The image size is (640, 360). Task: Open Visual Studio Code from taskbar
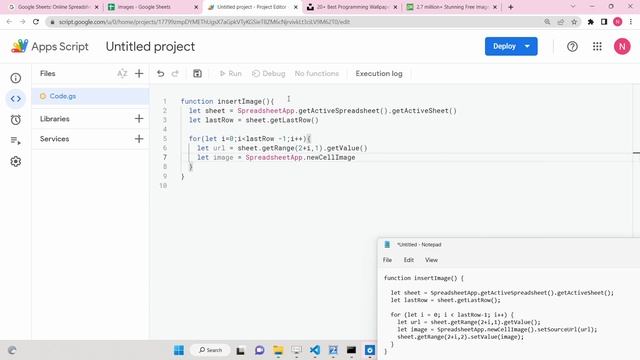(x=315, y=350)
